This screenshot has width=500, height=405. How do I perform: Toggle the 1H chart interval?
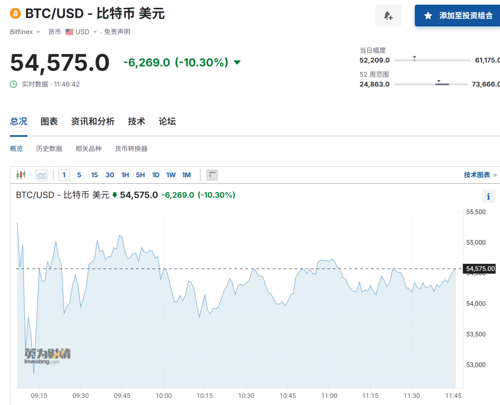(x=125, y=175)
